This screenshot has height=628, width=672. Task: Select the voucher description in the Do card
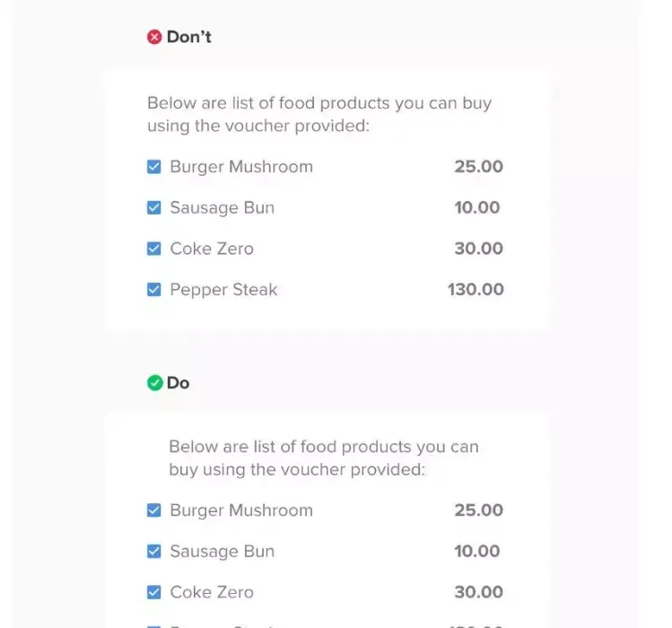coord(323,458)
